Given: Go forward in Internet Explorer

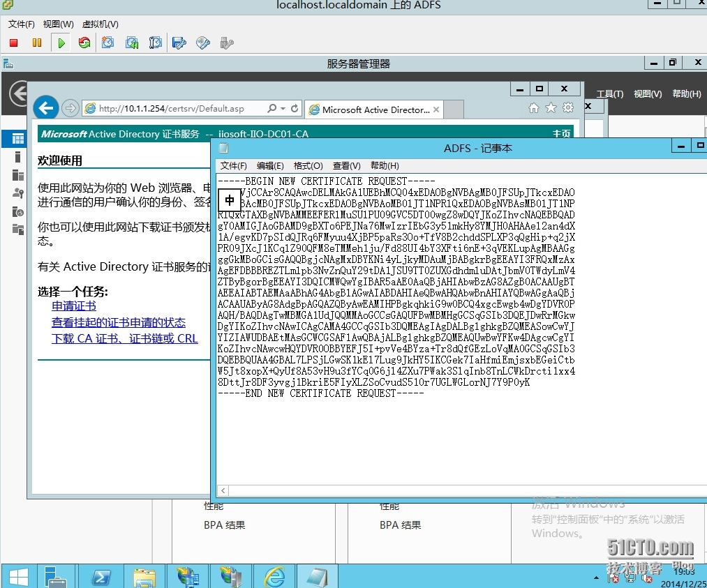Looking at the screenshot, I should point(70,108).
